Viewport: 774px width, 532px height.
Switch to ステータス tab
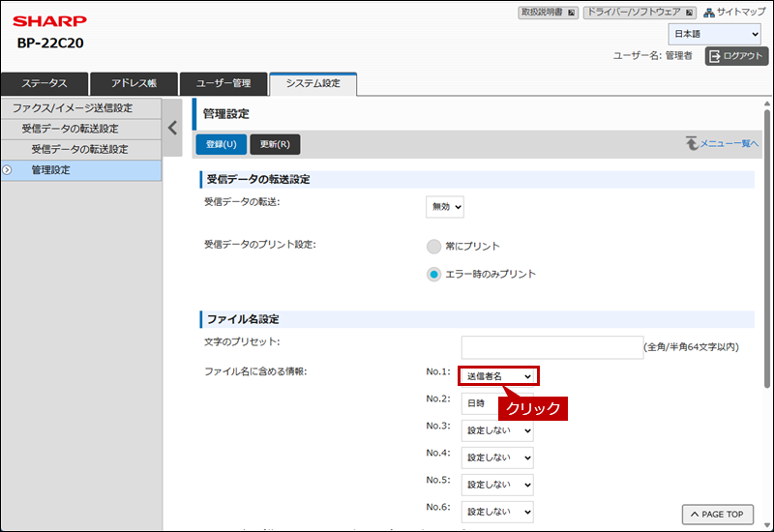click(45, 84)
